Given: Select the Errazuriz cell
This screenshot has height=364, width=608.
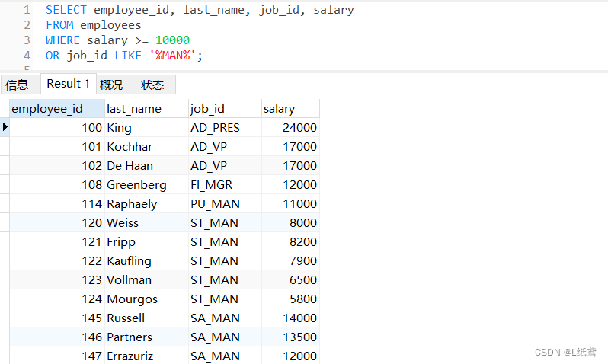Looking at the screenshot, I should (146, 356).
